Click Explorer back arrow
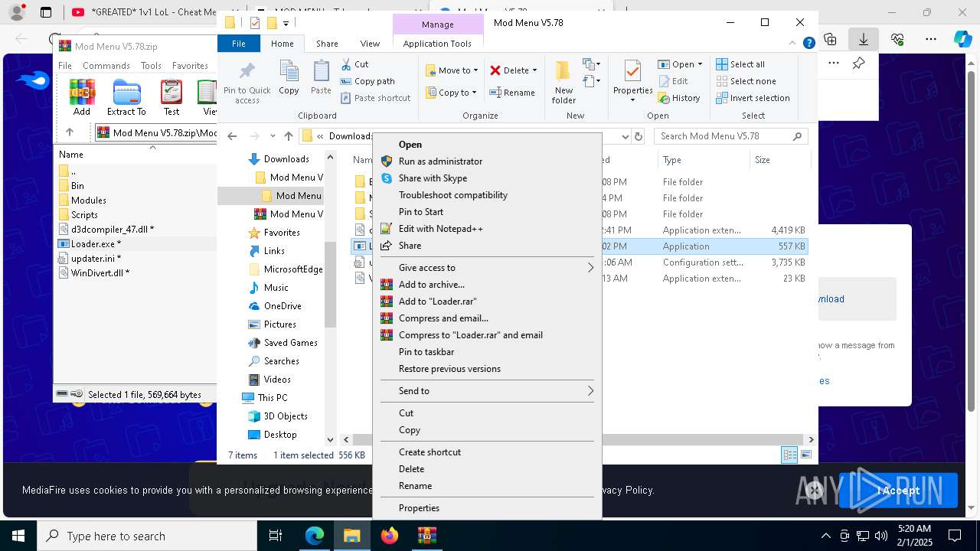Screen dimensions: 980x551 pos(232,136)
